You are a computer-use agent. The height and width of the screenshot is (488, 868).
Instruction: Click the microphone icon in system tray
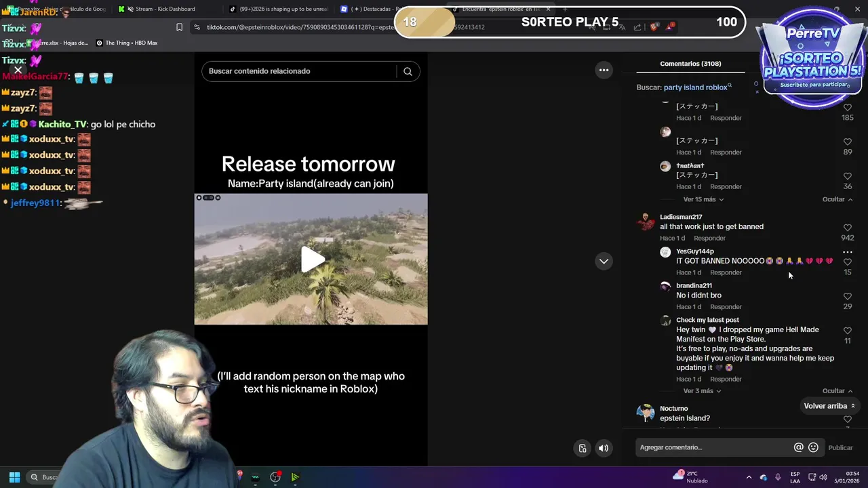(x=778, y=477)
